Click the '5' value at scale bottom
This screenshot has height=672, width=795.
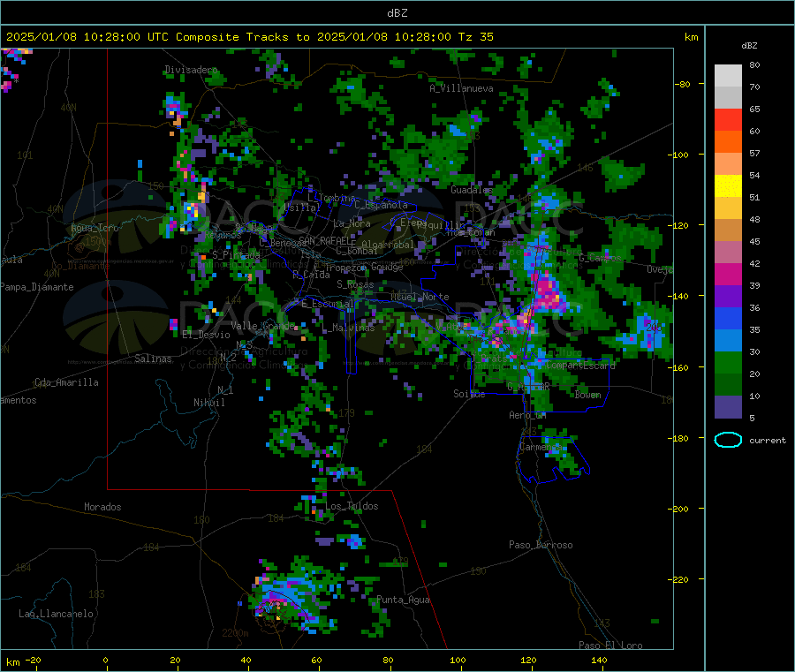[x=752, y=418]
